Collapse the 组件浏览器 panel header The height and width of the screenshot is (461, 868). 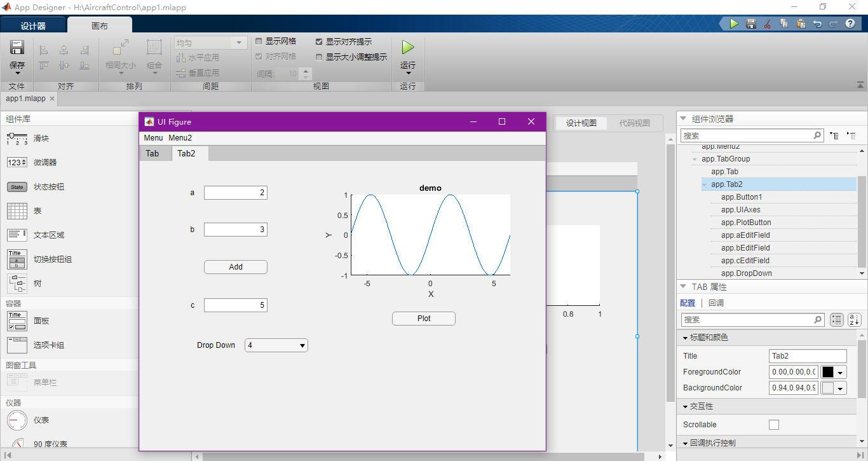click(684, 119)
